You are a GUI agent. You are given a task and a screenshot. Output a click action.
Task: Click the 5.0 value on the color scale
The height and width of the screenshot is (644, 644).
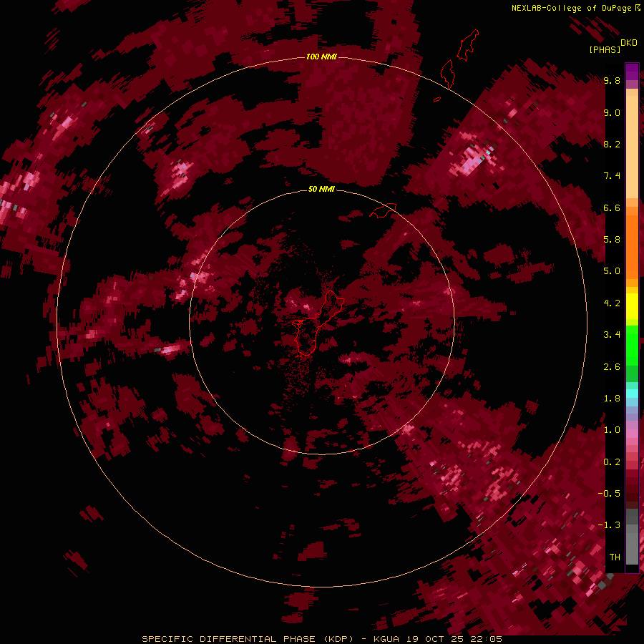click(x=612, y=271)
